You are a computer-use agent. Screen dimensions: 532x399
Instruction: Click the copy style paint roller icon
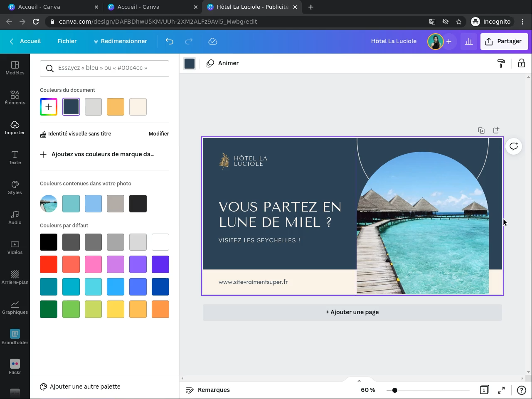pyautogui.click(x=501, y=63)
